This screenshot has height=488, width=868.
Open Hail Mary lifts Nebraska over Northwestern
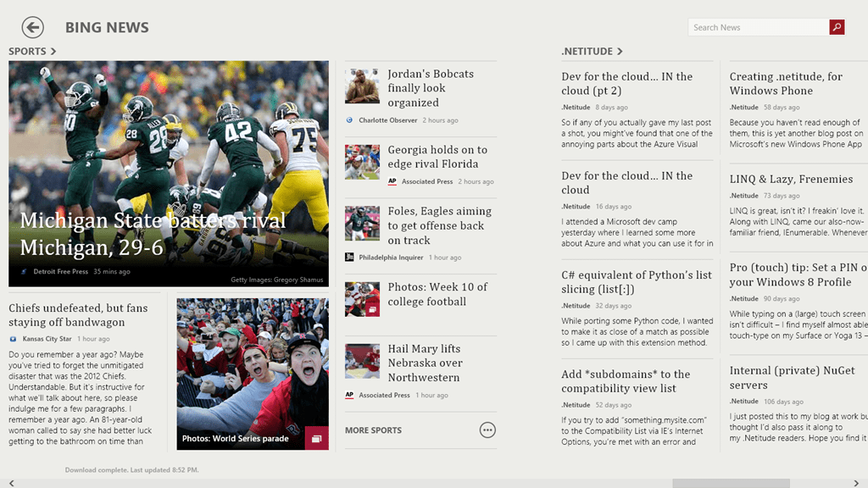(426, 363)
